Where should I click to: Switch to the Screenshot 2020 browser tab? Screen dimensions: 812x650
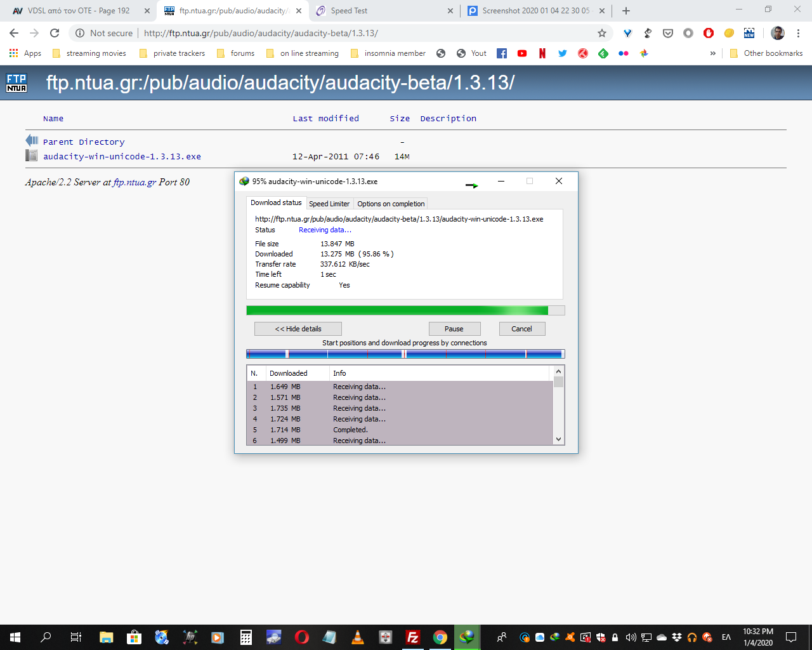536,11
